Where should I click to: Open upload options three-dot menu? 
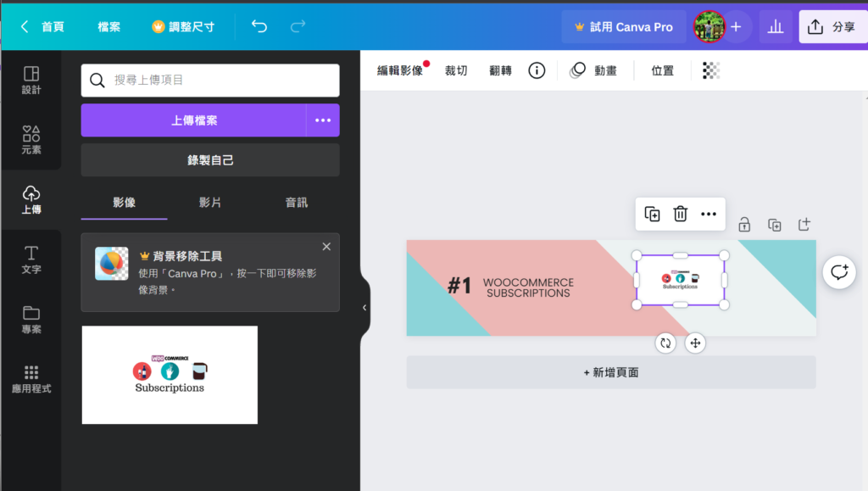[323, 120]
